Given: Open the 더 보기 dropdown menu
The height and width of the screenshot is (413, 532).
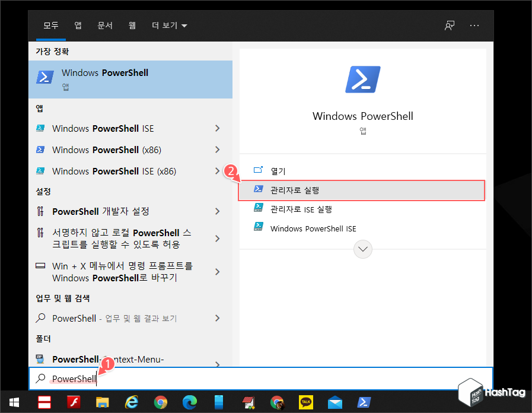Looking at the screenshot, I should point(168,26).
